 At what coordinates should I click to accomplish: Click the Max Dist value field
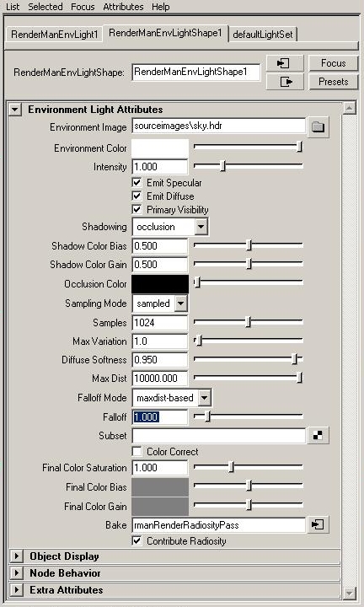(160, 379)
